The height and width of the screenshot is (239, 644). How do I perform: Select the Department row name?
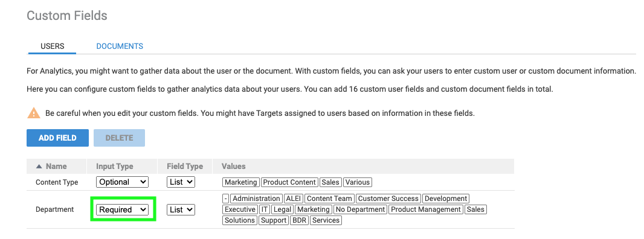(54, 209)
